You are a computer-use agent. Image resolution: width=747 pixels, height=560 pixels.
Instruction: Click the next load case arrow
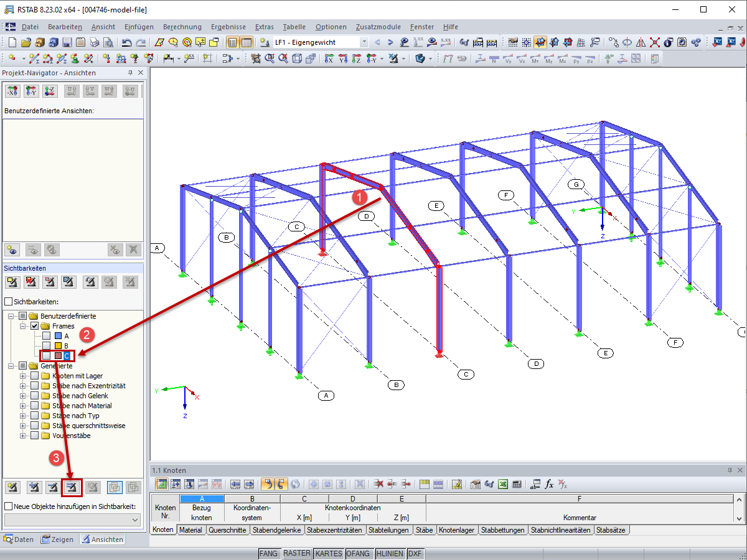(391, 42)
